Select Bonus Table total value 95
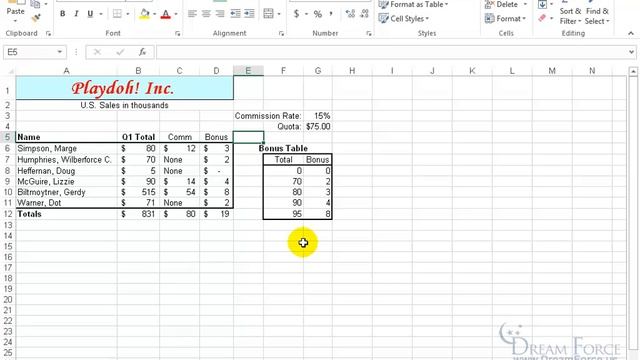Viewport: 640px width, 360px height. [283, 214]
